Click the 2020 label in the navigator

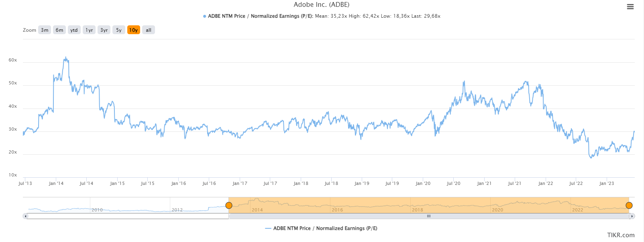coord(497,210)
